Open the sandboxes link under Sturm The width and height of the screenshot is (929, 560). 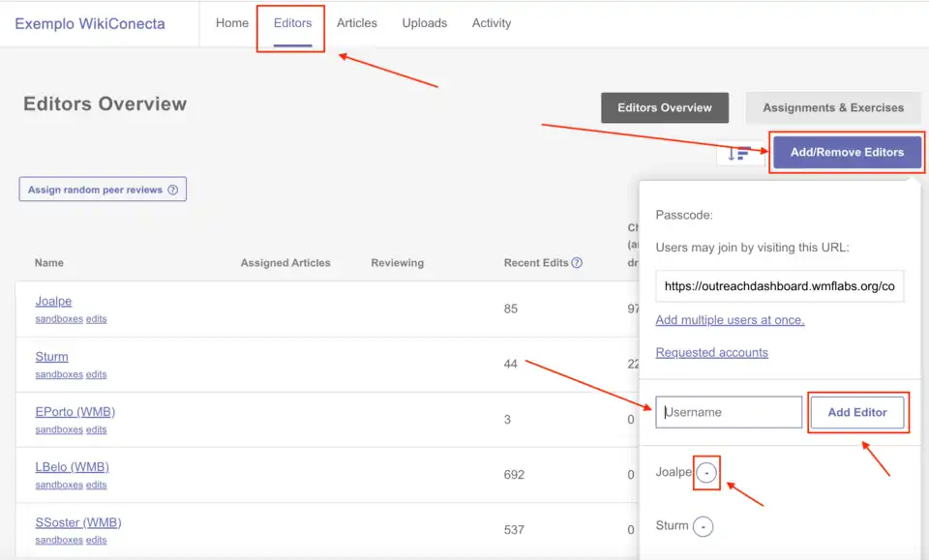tap(59, 374)
